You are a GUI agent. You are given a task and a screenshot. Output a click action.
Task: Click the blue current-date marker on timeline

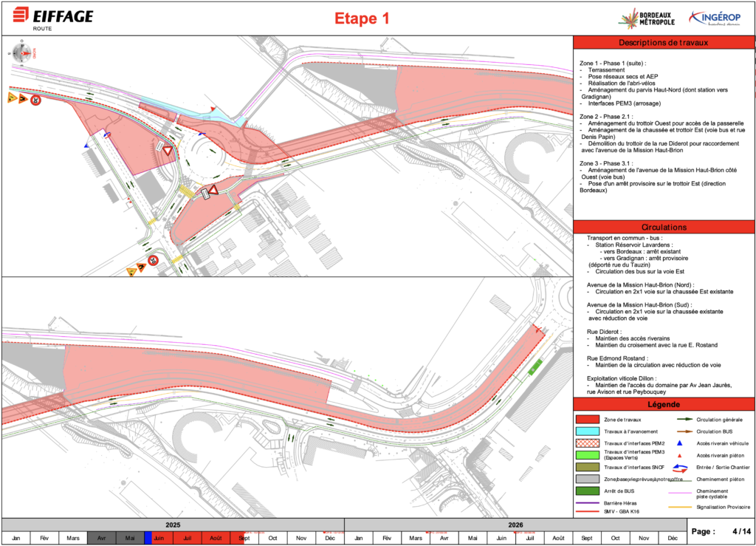pyautogui.click(x=148, y=538)
